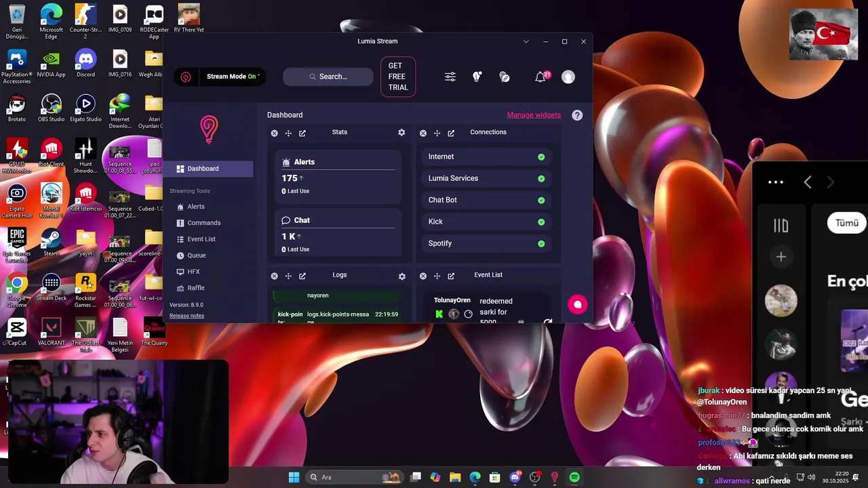868x488 pixels.
Task: Select the Lumia Services connection row
Action: pos(486,178)
